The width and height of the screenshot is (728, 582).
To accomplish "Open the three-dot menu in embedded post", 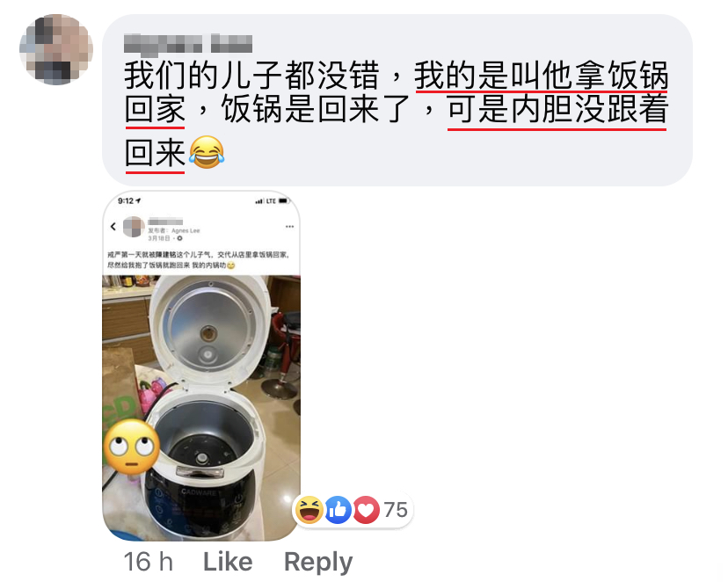I will point(290,227).
